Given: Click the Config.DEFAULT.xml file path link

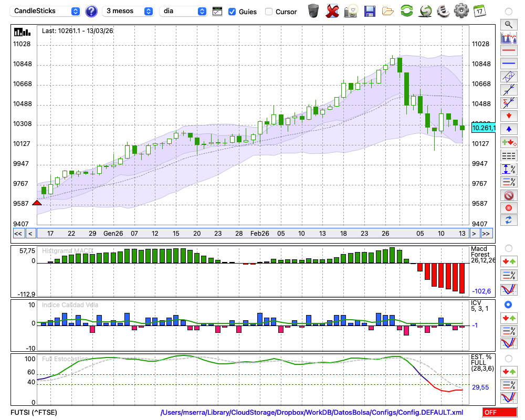Looking at the screenshot, I should pos(312,413).
